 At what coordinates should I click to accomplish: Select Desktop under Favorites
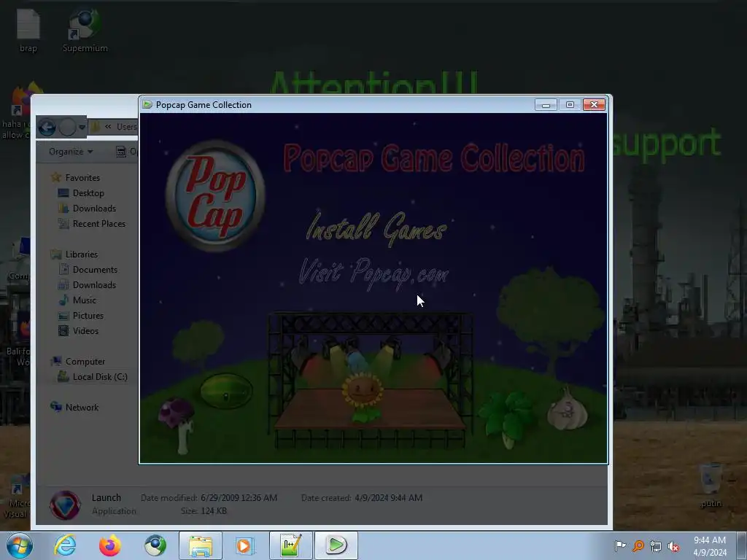coord(81,192)
